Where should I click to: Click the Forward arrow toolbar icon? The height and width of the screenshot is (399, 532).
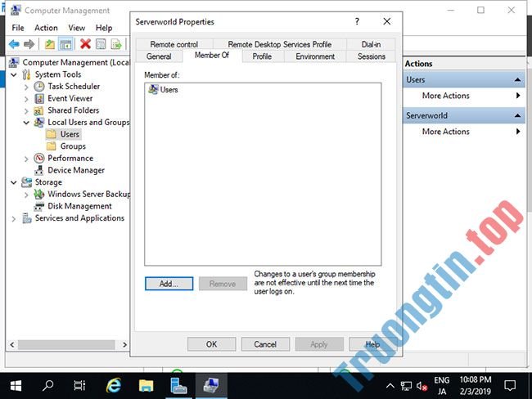pyautogui.click(x=29, y=44)
